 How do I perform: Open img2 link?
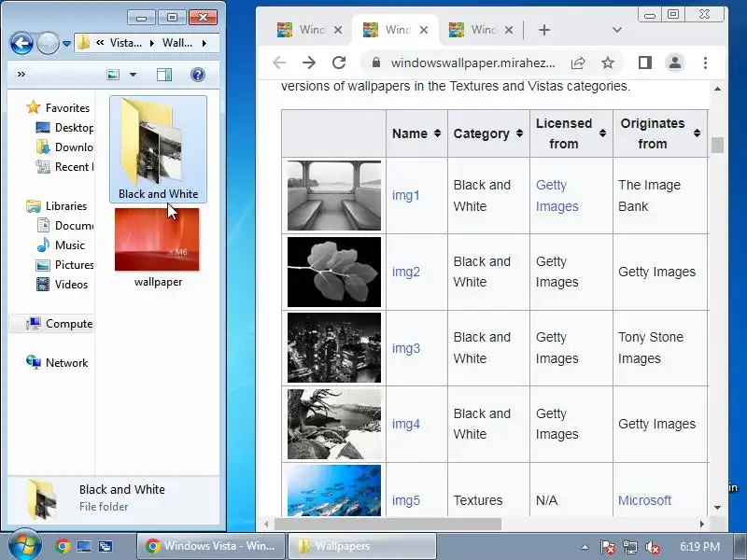tap(406, 272)
